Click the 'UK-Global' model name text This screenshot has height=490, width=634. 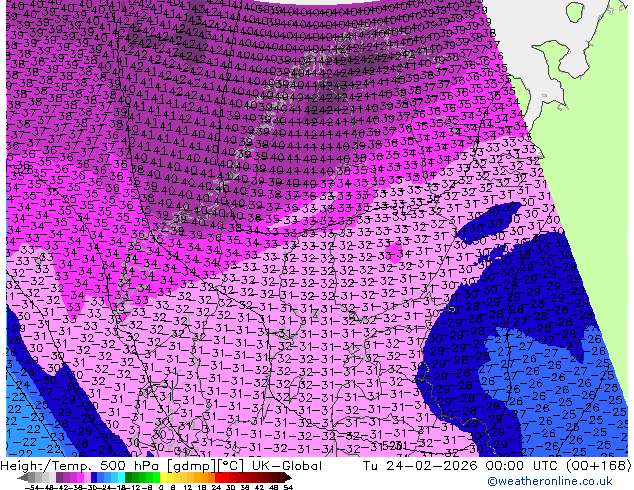click(x=287, y=466)
